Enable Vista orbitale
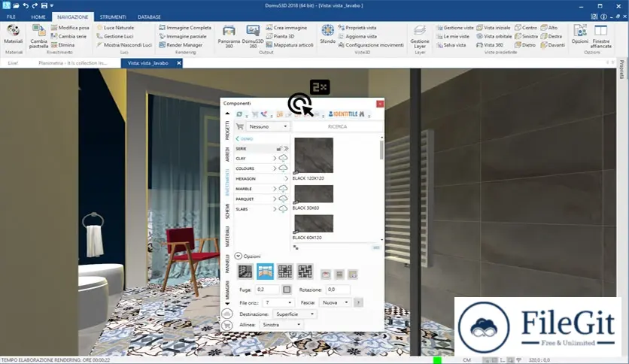The image size is (629, 364). click(x=494, y=36)
